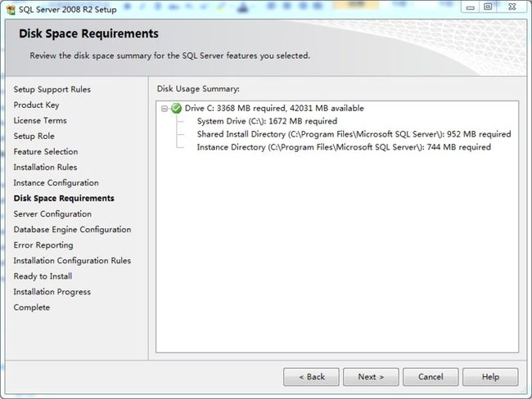Screen dimensions: 532x399
Task: Select the Installation Rules step
Action: 46,167
